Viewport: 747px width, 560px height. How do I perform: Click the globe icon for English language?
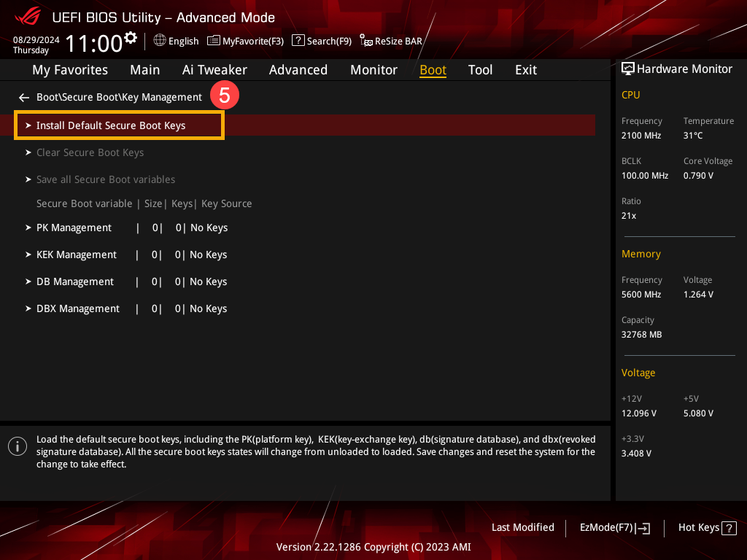pyautogui.click(x=160, y=41)
